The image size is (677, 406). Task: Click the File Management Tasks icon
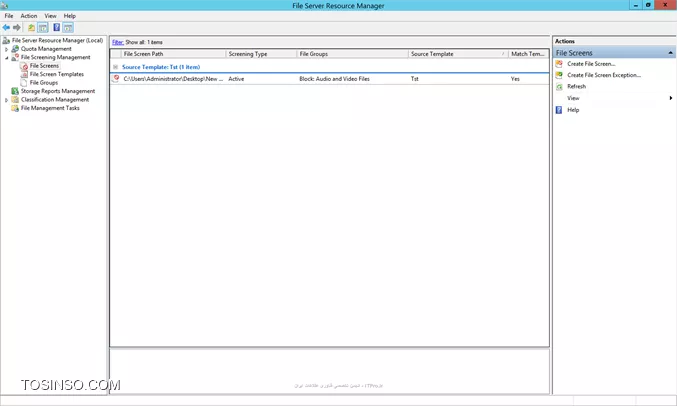tap(15, 108)
